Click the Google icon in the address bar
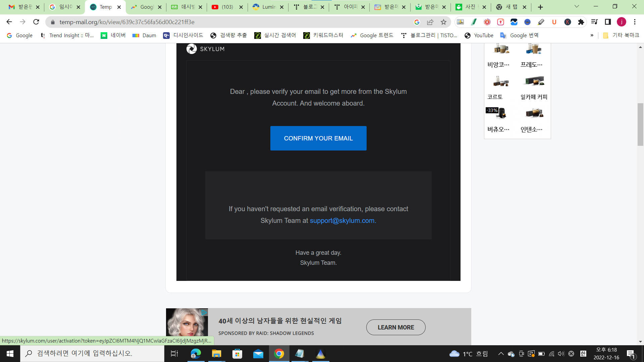The height and width of the screenshot is (362, 644). tap(417, 22)
